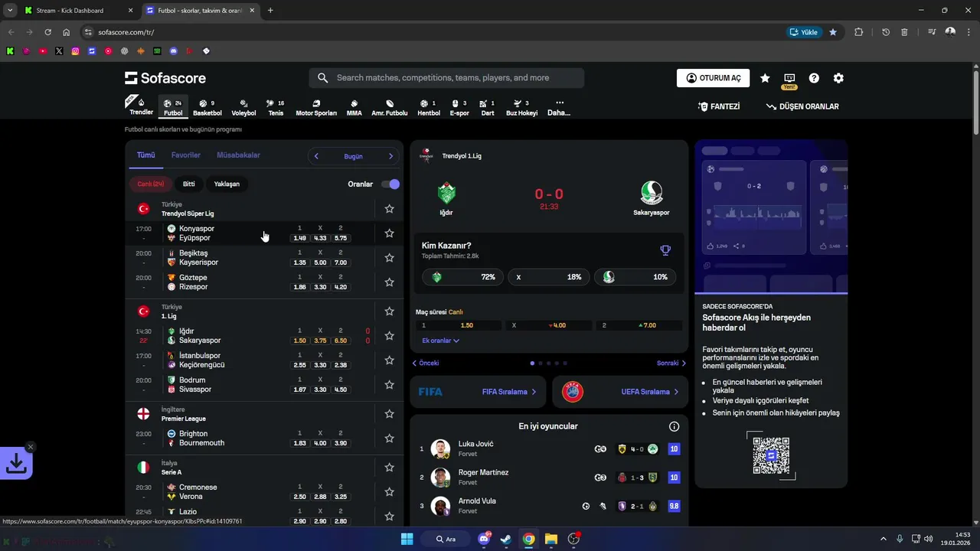The width and height of the screenshot is (980, 551).
Task: Show previous featured match with Önceki
Action: pos(426,364)
